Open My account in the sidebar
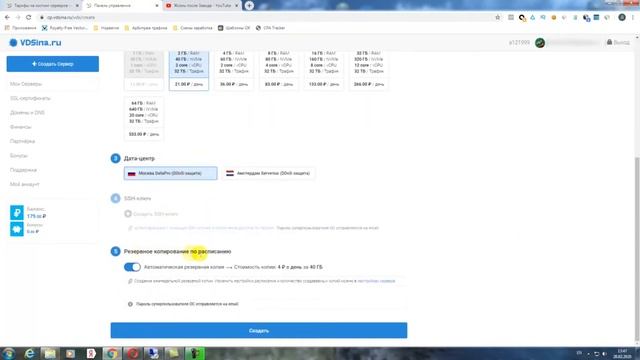 (x=24, y=184)
